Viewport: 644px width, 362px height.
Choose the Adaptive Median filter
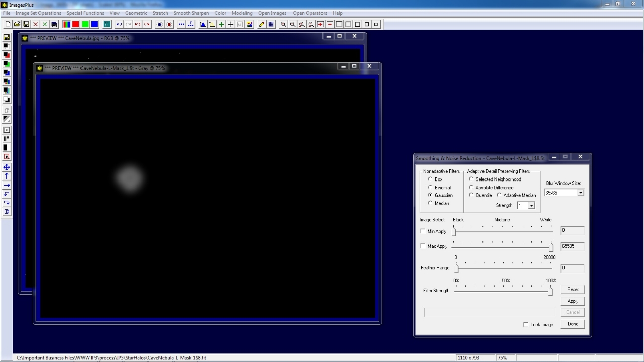[499, 195]
